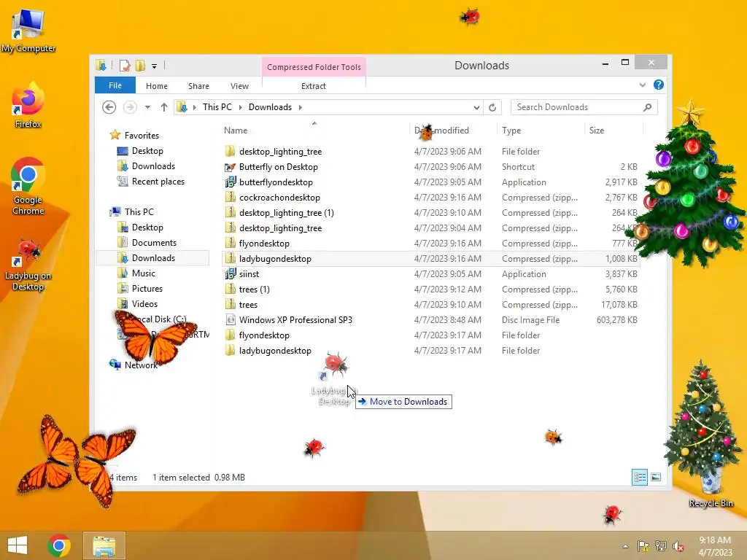This screenshot has width=747, height=560.
Task: Click New folder quick access icon
Action: pyautogui.click(x=140, y=65)
